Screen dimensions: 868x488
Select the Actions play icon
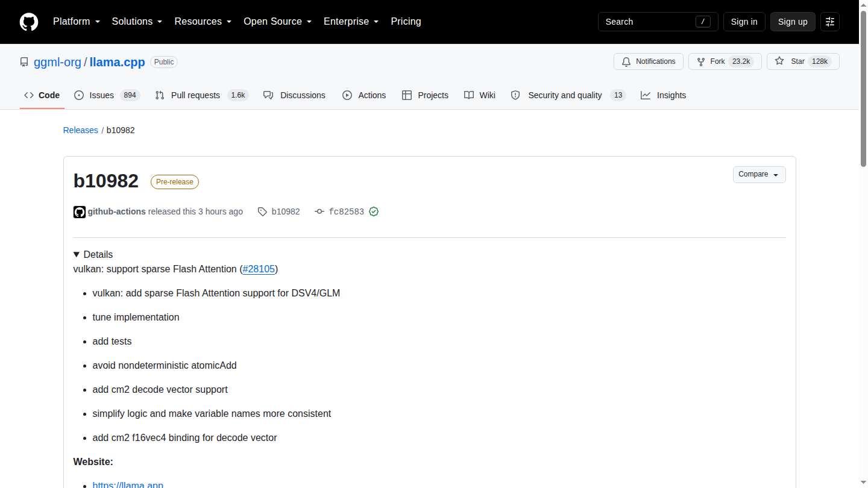[x=347, y=95]
